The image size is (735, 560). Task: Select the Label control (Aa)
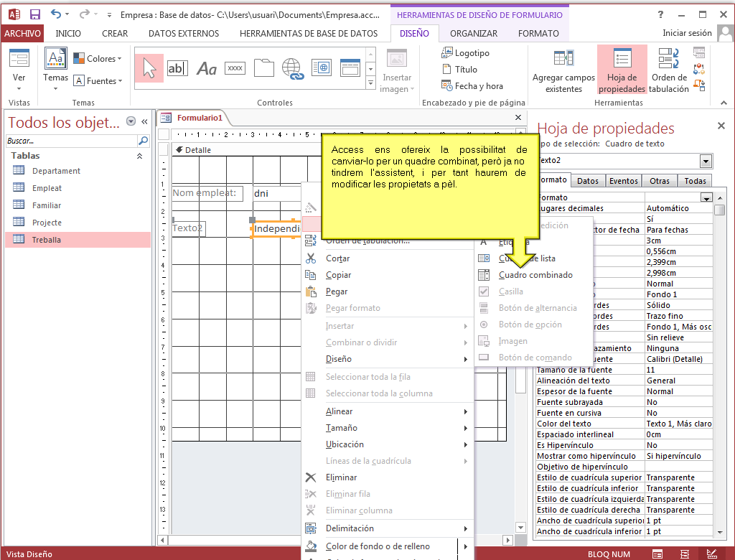pyautogui.click(x=206, y=68)
